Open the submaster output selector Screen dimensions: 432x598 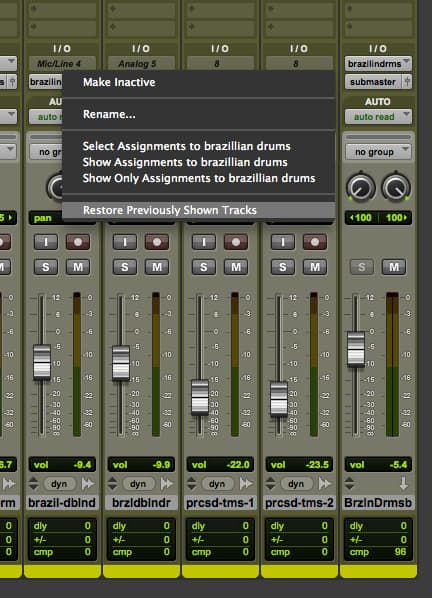pos(373,82)
